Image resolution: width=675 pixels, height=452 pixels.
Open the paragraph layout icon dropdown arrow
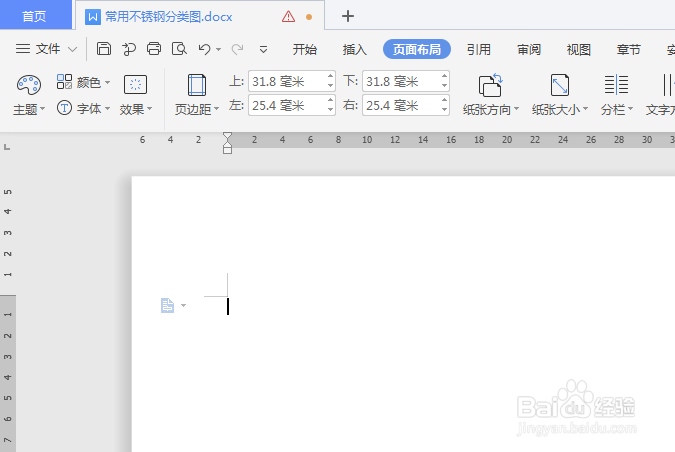coord(184,306)
